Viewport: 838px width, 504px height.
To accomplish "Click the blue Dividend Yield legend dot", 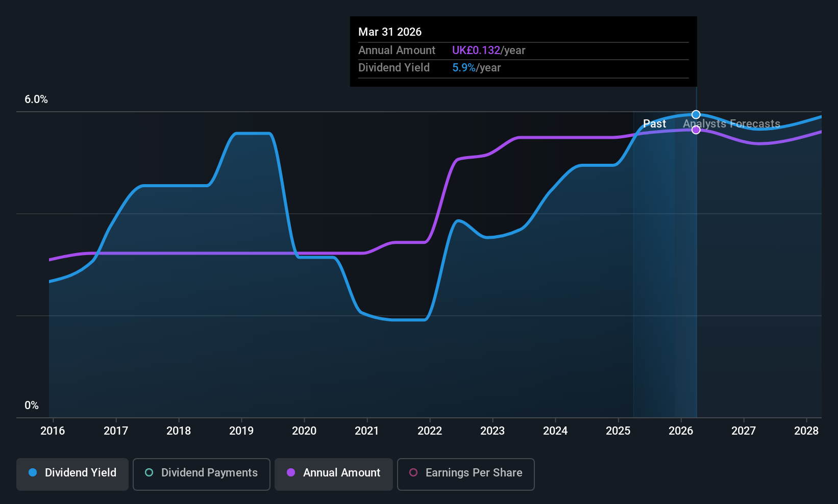I will point(33,473).
